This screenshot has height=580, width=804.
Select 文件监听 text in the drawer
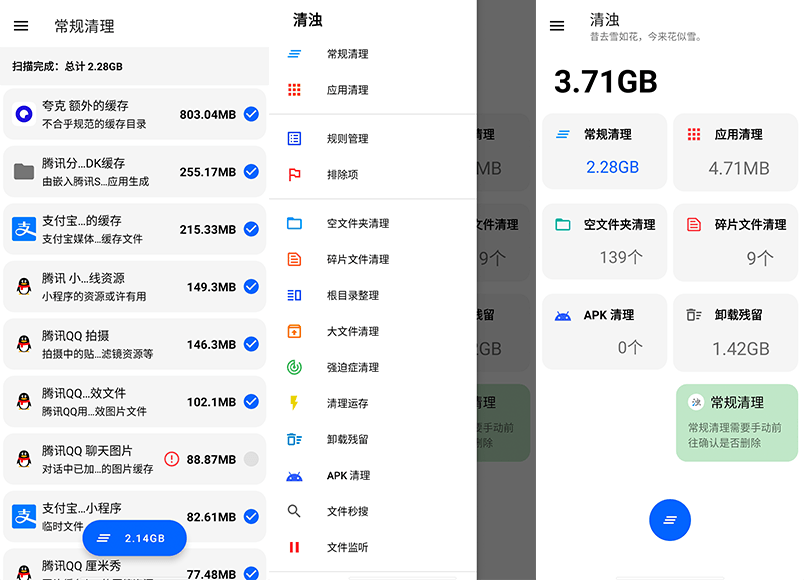point(348,547)
